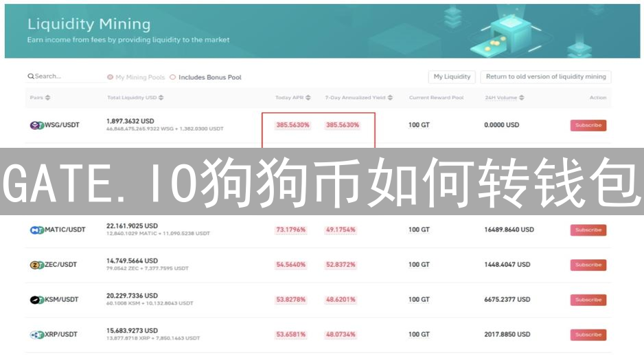Click MATIC liquidity value 22,161.9025 USD
The width and height of the screenshot is (644, 363).
pyautogui.click(x=132, y=225)
